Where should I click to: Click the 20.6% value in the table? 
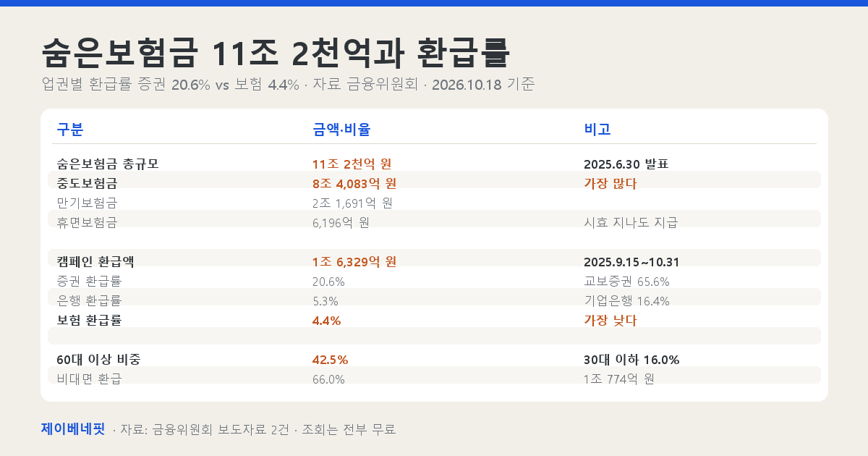328,281
